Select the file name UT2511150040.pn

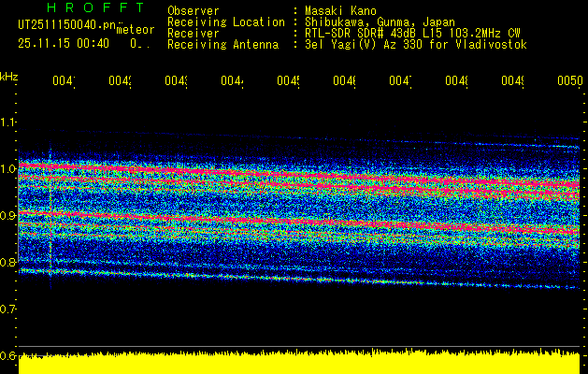pos(67,24)
